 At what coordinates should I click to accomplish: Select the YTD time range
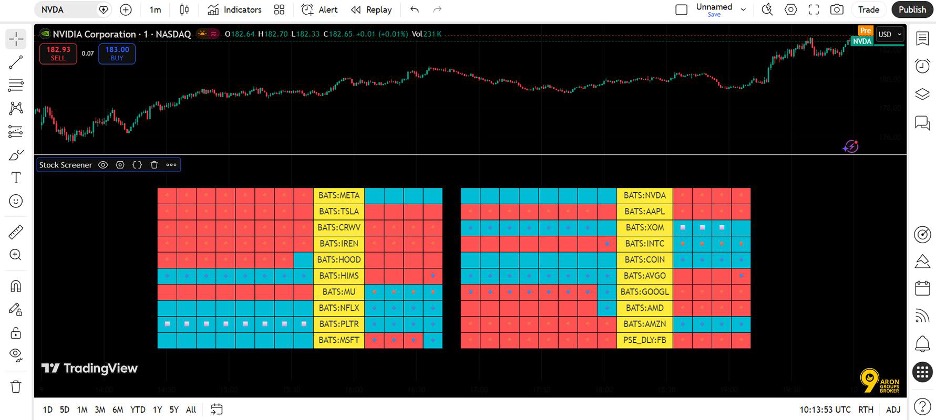click(138, 410)
